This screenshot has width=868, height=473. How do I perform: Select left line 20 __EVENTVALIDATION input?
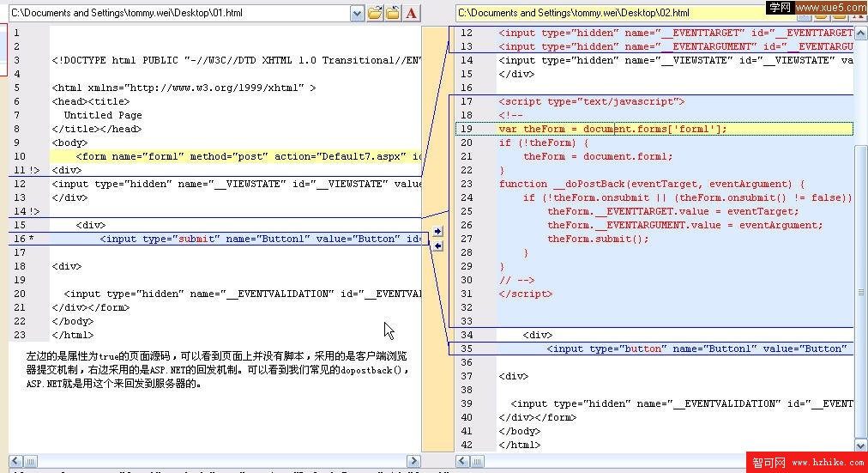pyautogui.click(x=243, y=294)
